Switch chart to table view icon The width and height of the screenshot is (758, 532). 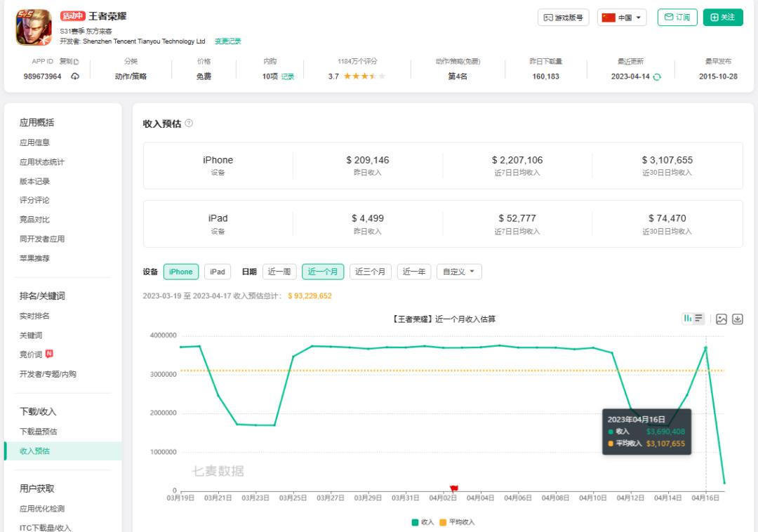(698, 318)
